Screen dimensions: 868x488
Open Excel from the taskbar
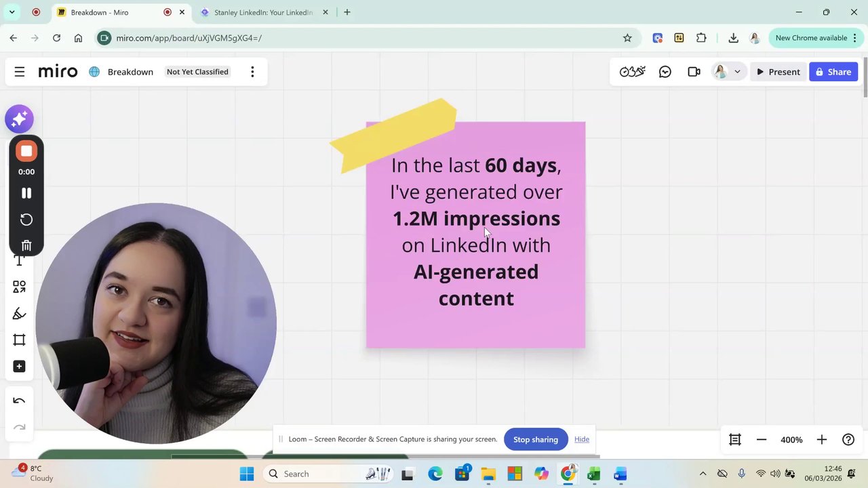click(x=594, y=474)
